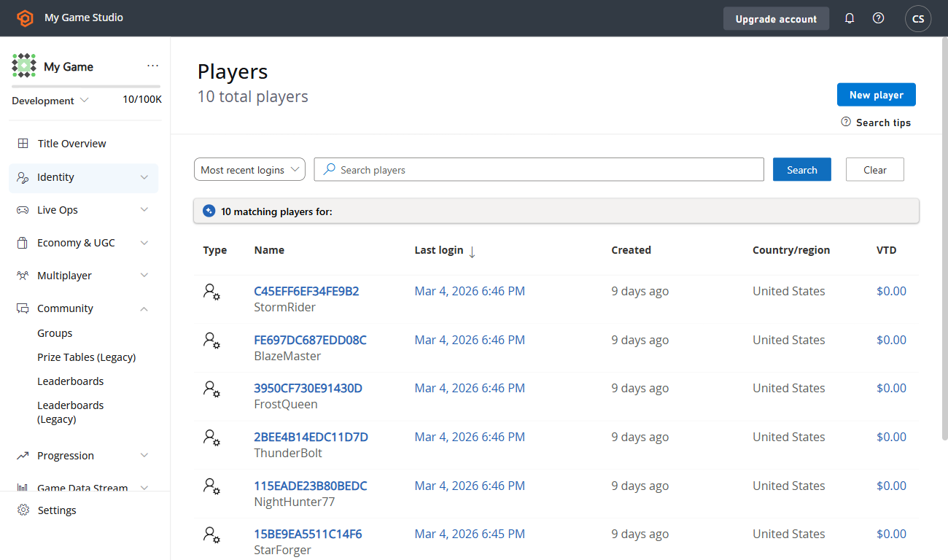Expand the Identity section chevron

click(x=144, y=177)
